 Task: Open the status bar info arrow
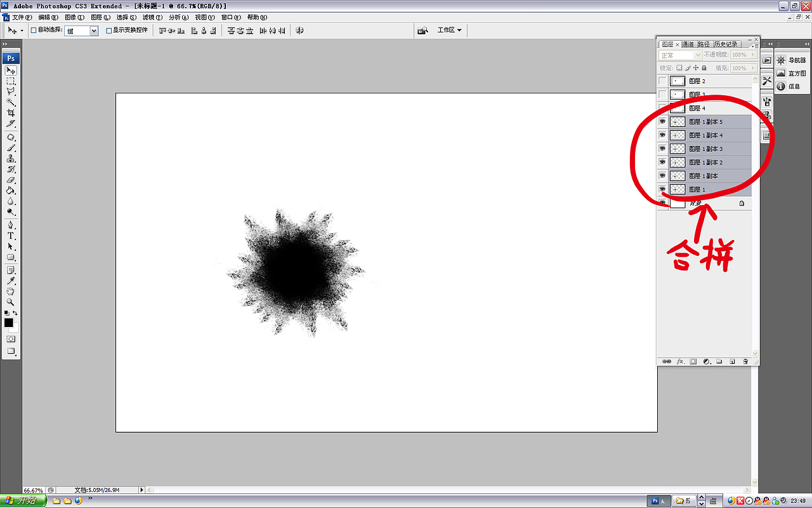(x=141, y=490)
